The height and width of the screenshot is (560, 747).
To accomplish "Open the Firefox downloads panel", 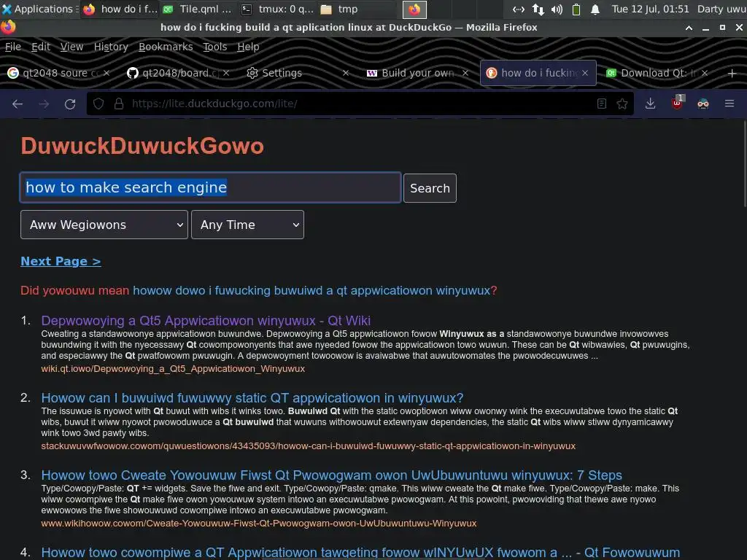I will coord(650,104).
